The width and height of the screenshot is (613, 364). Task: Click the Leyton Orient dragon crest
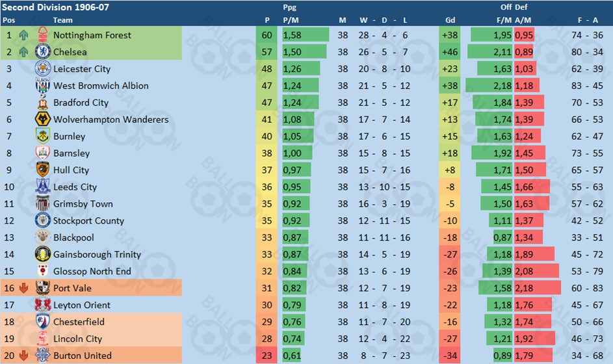pos(43,305)
